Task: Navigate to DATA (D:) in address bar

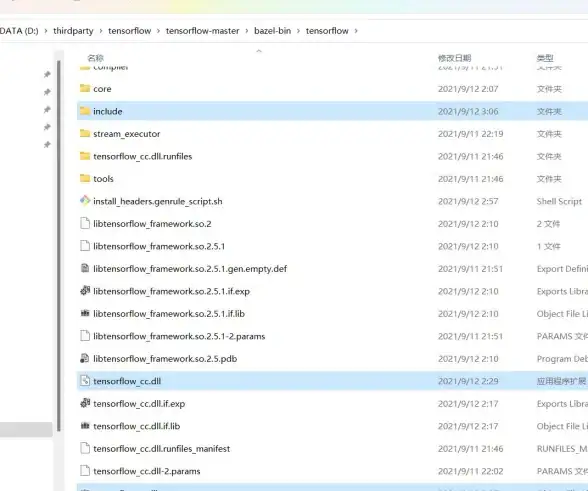Action: tap(19, 31)
